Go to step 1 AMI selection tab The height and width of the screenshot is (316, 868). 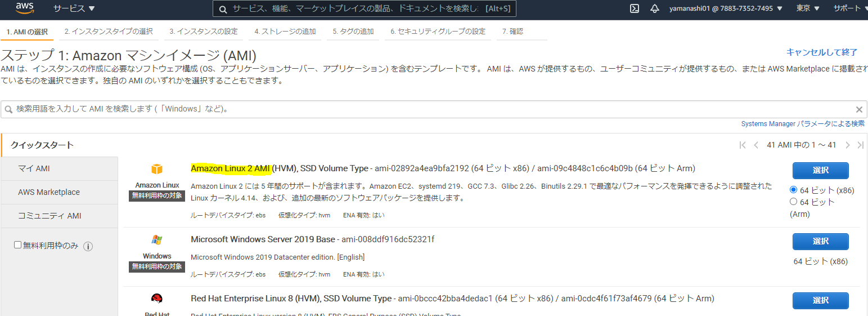(x=27, y=32)
